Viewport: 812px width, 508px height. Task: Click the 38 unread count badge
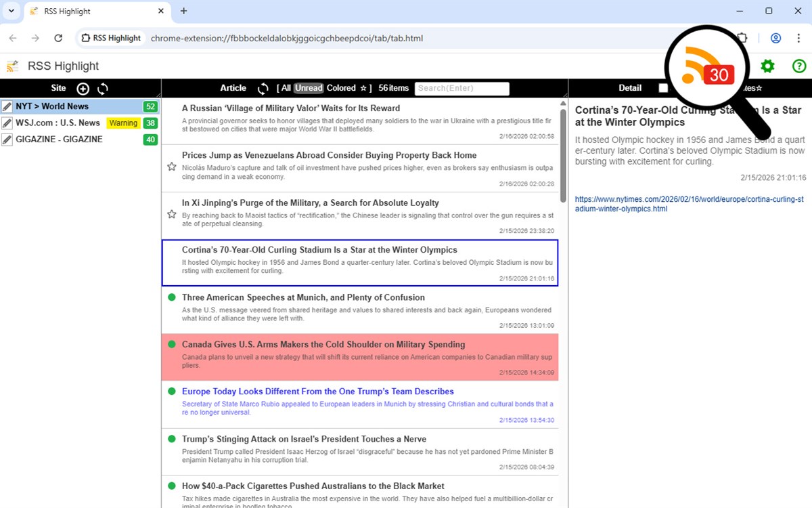tap(150, 123)
